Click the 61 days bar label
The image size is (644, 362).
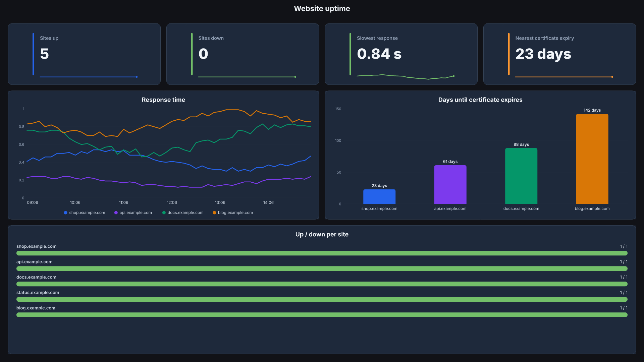tap(450, 161)
